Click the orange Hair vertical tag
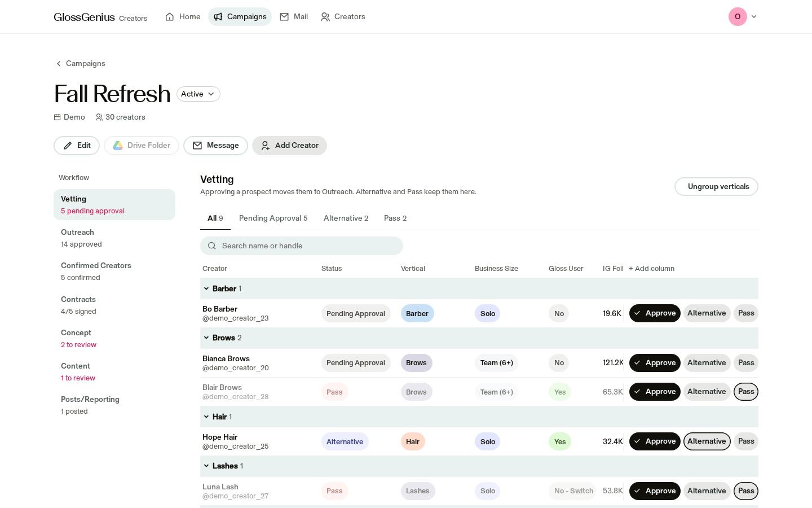 click(413, 442)
